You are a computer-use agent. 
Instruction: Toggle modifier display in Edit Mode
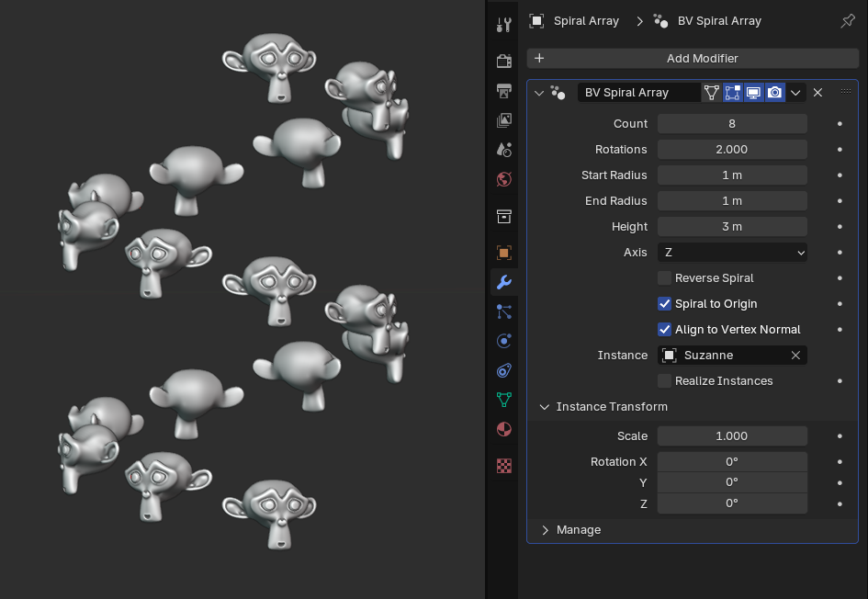732,93
